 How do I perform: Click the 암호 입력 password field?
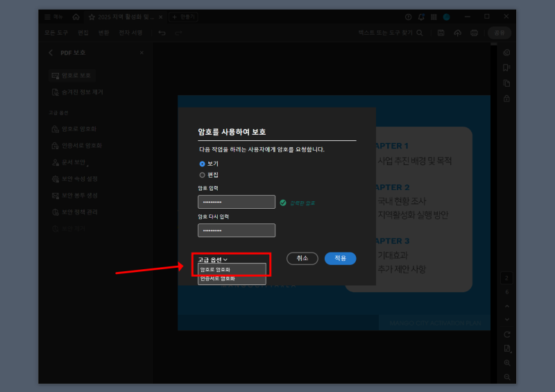tap(237, 202)
